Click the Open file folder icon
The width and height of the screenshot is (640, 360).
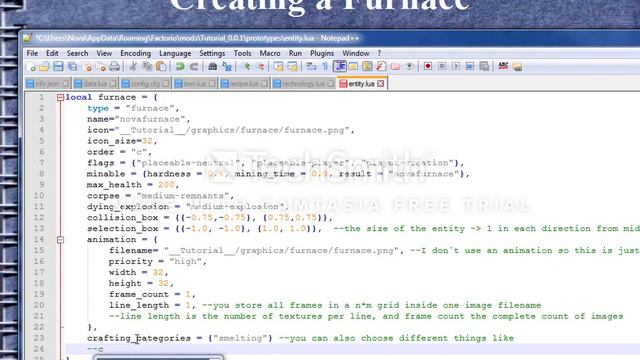(44, 67)
